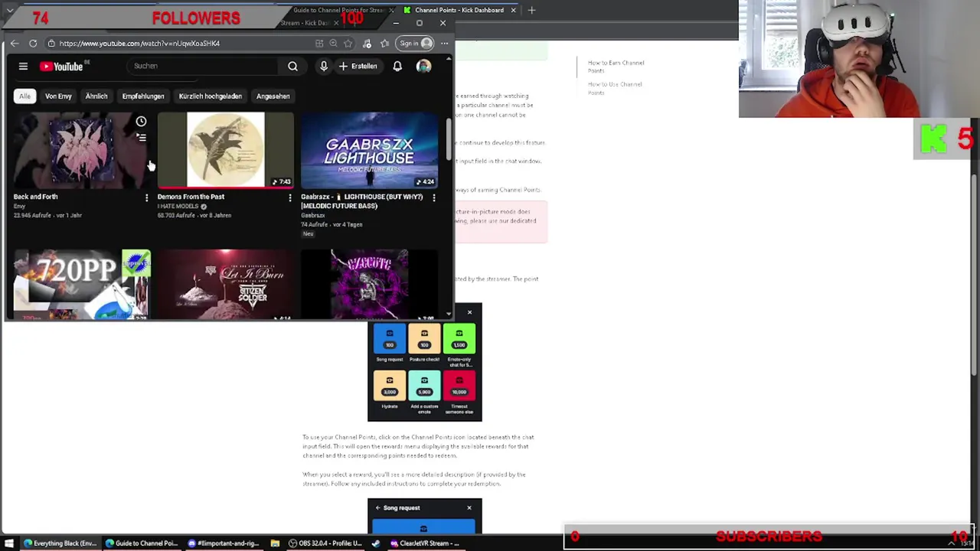This screenshot has height=551, width=980.
Task: Select the Empfehlungen filter chip
Action: [x=143, y=96]
